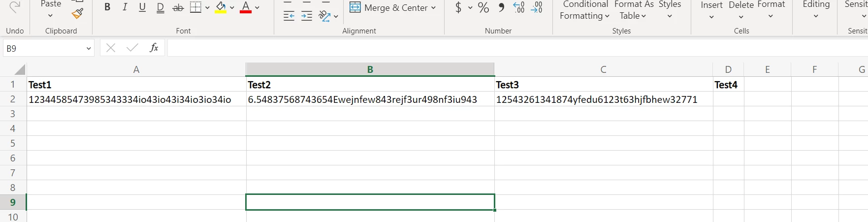Open the Fill Color dropdown arrow
The height and width of the screenshot is (222, 868).
click(232, 8)
